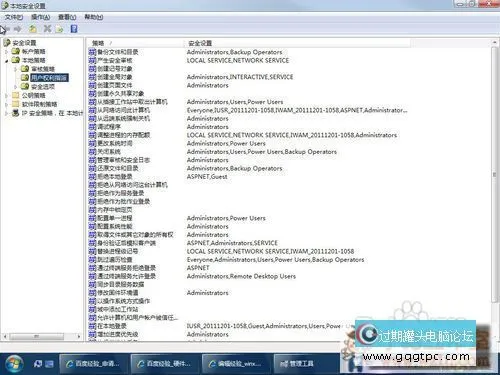Click the Windows Start orb
This screenshot has width=500, height=375.
click(14, 363)
